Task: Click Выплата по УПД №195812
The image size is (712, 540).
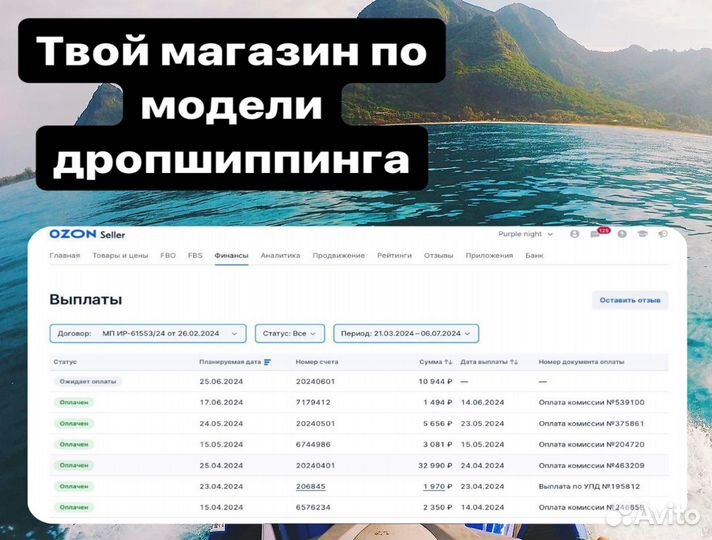Action: (589, 486)
